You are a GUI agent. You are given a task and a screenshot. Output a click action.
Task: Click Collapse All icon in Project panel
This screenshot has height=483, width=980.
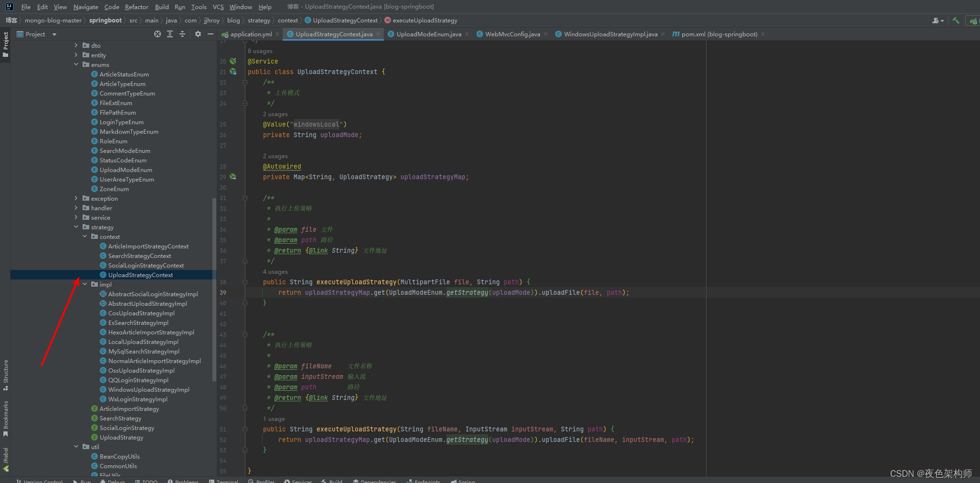182,34
